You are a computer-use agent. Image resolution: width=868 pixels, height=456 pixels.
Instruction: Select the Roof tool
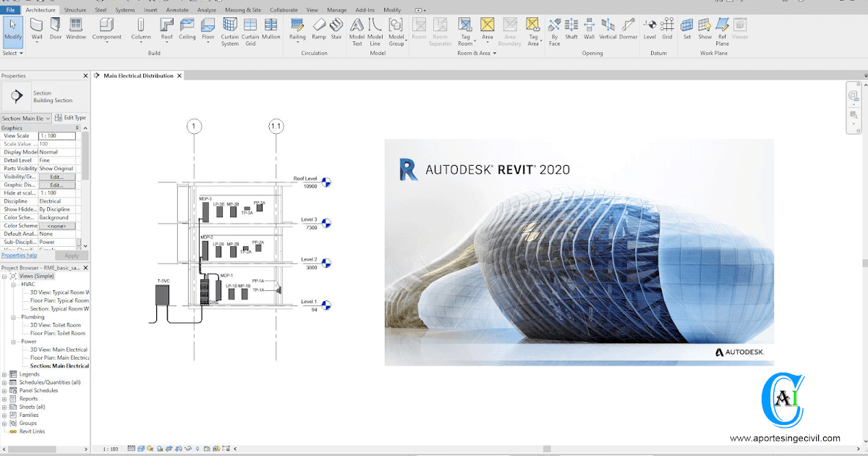[167, 29]
